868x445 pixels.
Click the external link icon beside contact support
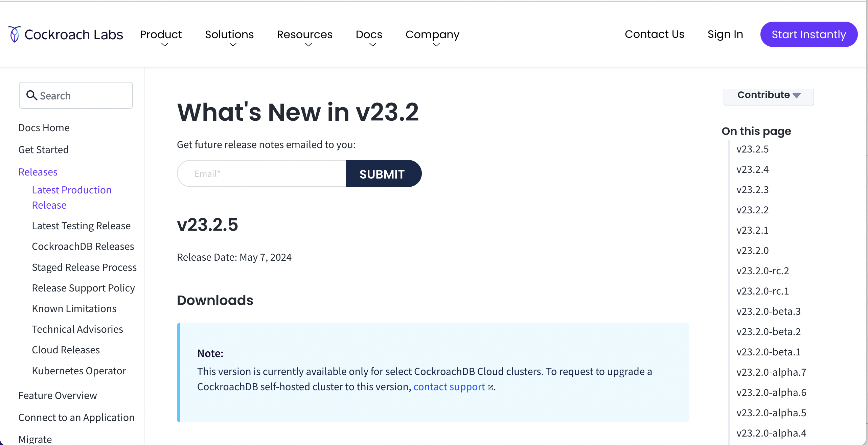click(490, 388)
